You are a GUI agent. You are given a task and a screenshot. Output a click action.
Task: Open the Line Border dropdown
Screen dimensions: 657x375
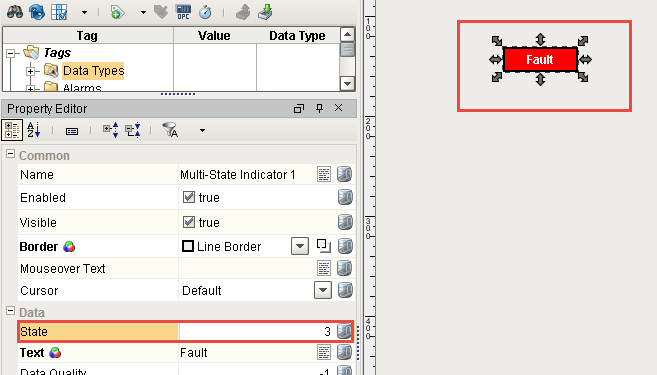300,246
